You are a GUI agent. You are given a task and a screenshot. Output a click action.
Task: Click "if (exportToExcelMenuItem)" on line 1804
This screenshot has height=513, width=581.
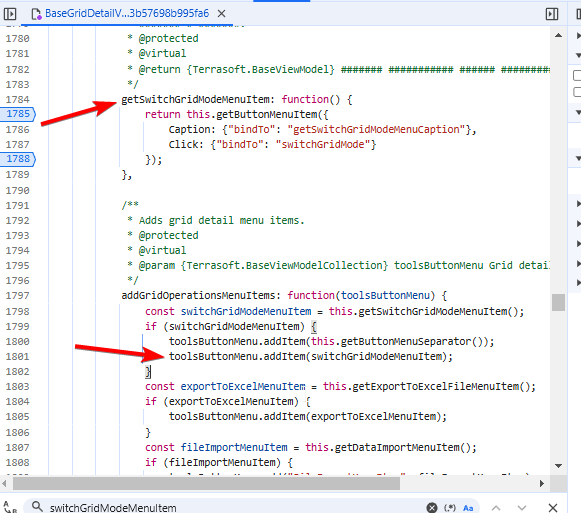click(222, 402)
